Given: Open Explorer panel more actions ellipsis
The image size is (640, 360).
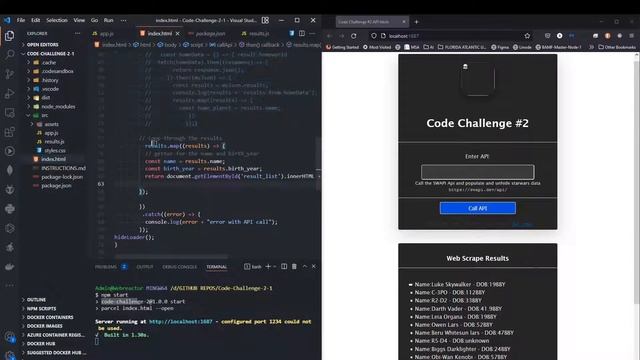Looking at the screenshot, I should tap(78, 33).
